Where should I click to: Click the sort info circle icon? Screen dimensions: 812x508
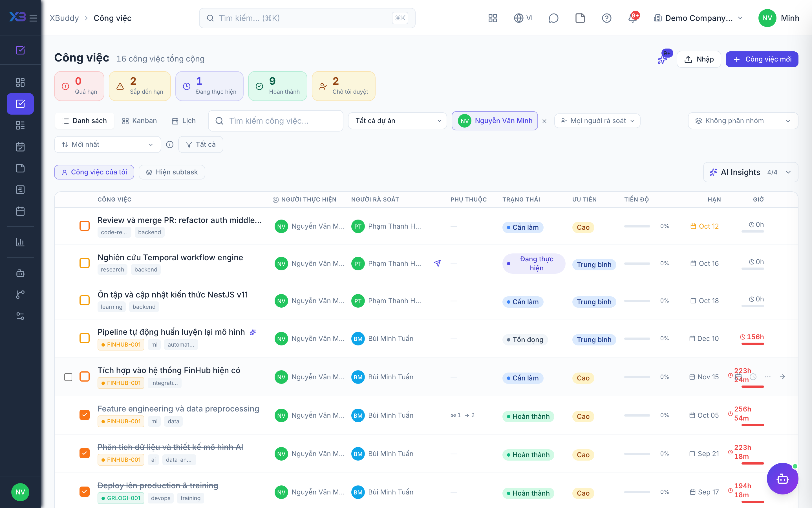click(x=170, y=144)
